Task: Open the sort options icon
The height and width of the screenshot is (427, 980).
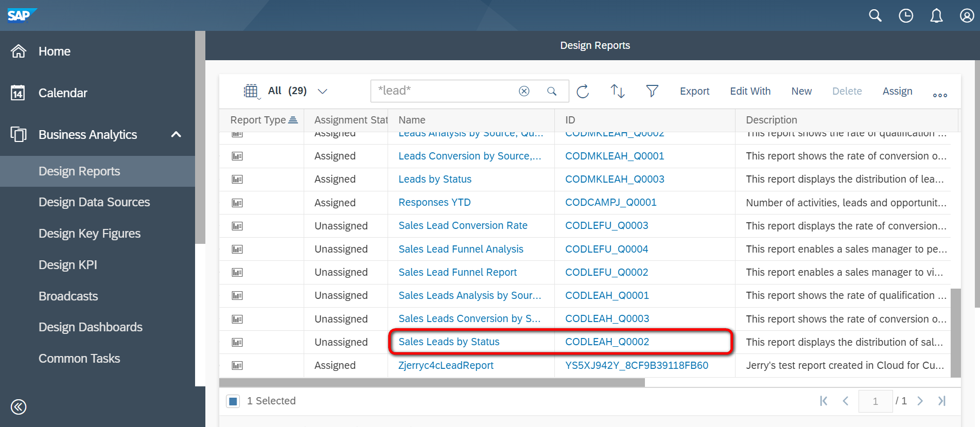Action: tap(617, 91)
